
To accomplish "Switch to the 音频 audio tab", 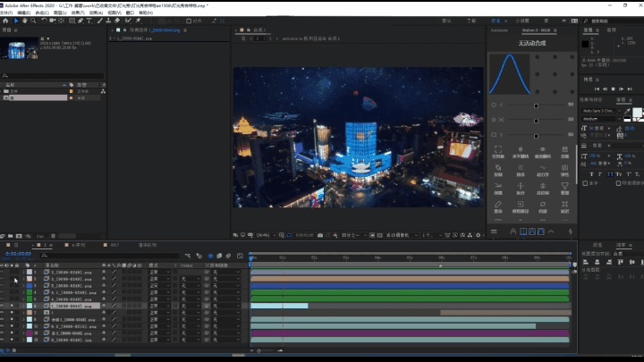I will click(x=612, y=30).
